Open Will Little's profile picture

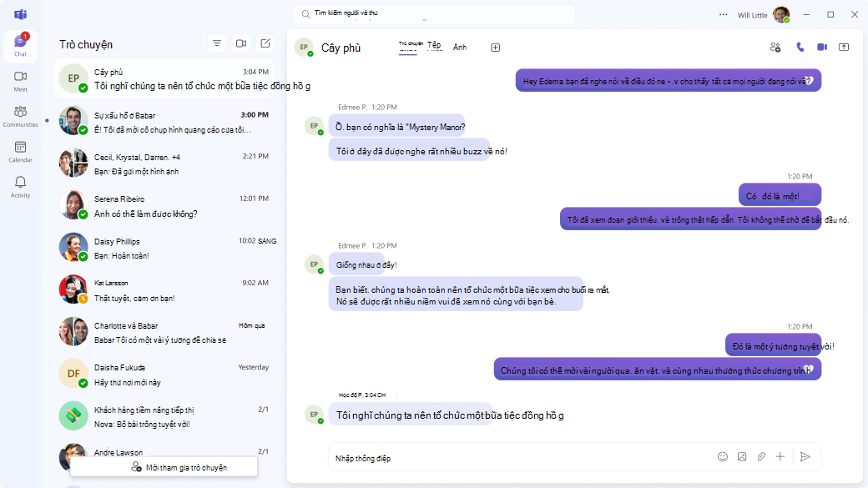pyautogui.click(x=783, y=13)
